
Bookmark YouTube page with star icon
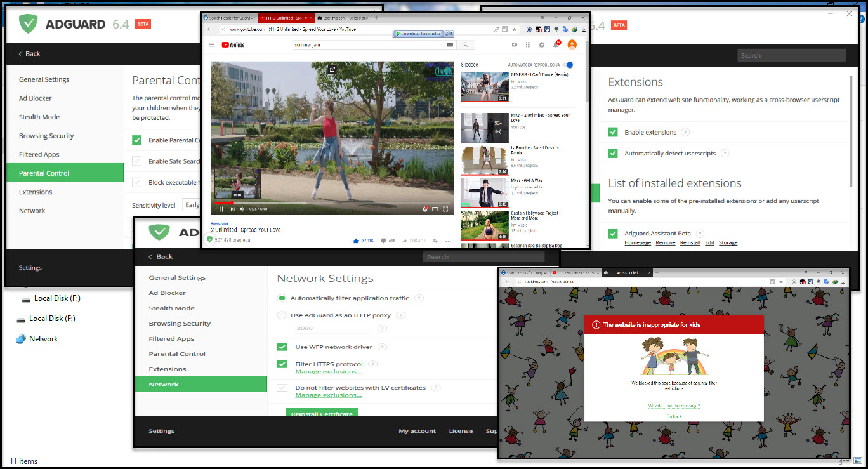tap(515, 29)
